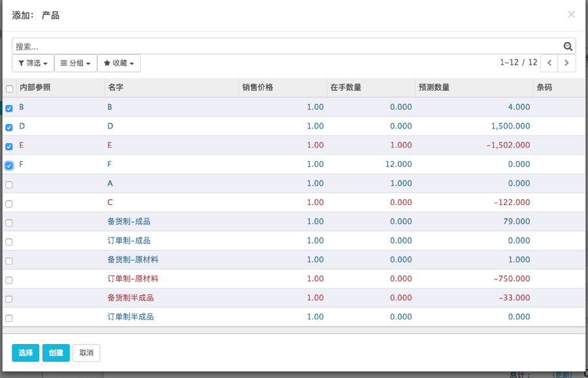Image resolution: width=588 pixels, height=378 pixels.
Task: Click forecast value 1,500.000 for D
Action: [510, 126]
